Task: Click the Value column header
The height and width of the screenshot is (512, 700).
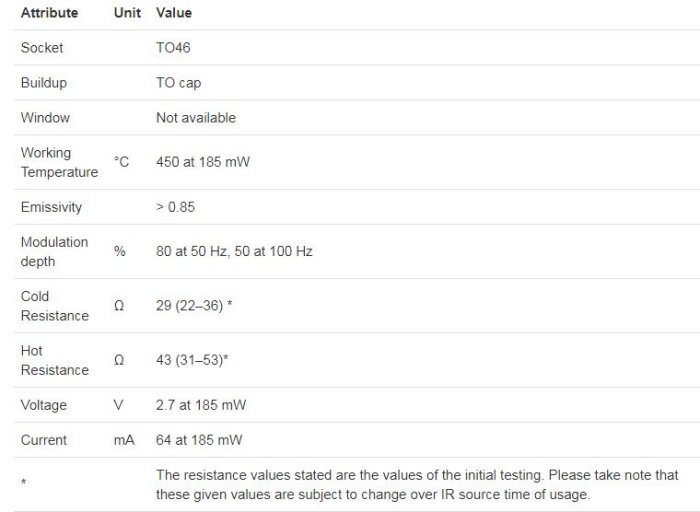Action: click(174, 13)
